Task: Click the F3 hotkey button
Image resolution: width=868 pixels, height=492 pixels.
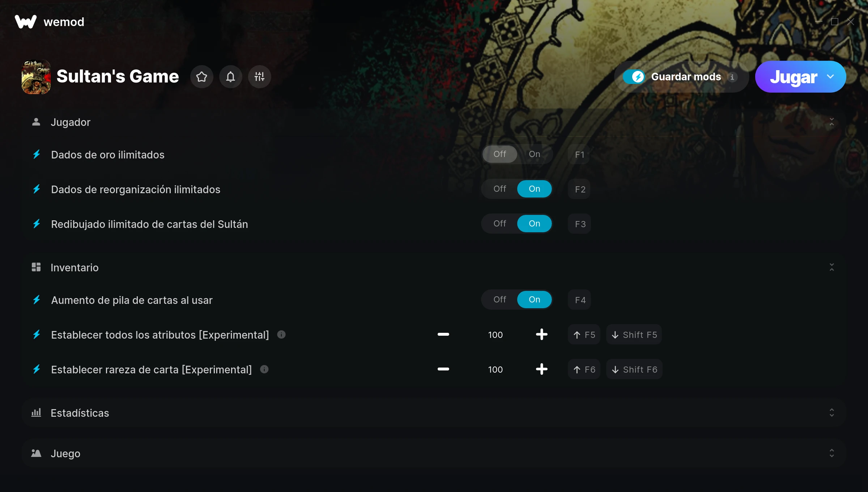Action: coord(580,224)
